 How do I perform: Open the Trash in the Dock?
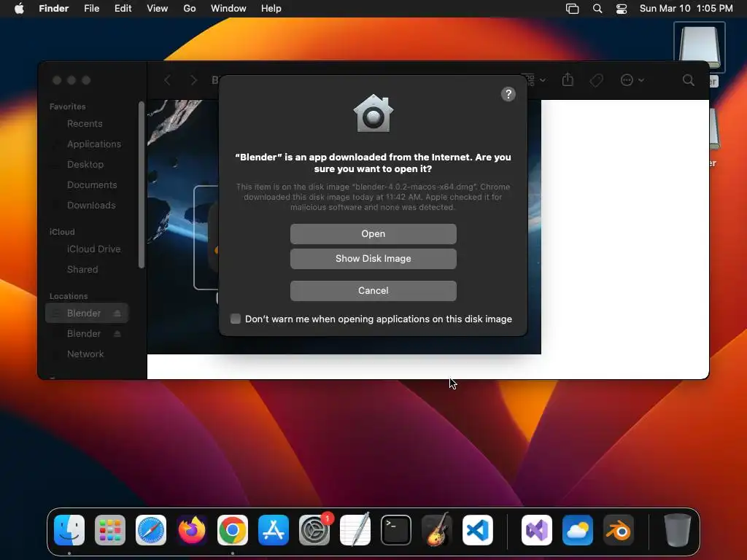coord(677,530)
